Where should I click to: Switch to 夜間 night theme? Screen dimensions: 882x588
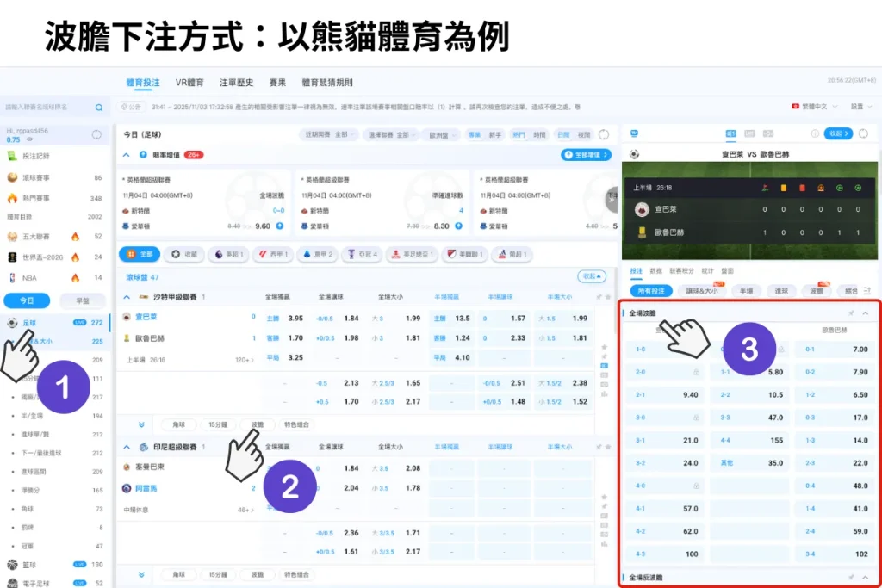[x=585, y=135]
